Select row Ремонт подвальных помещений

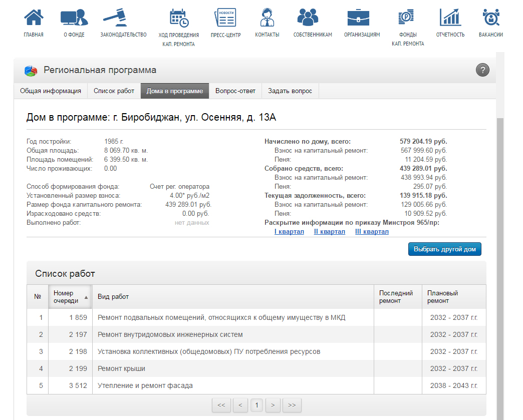pyautogui.click(x=256, y=318)
